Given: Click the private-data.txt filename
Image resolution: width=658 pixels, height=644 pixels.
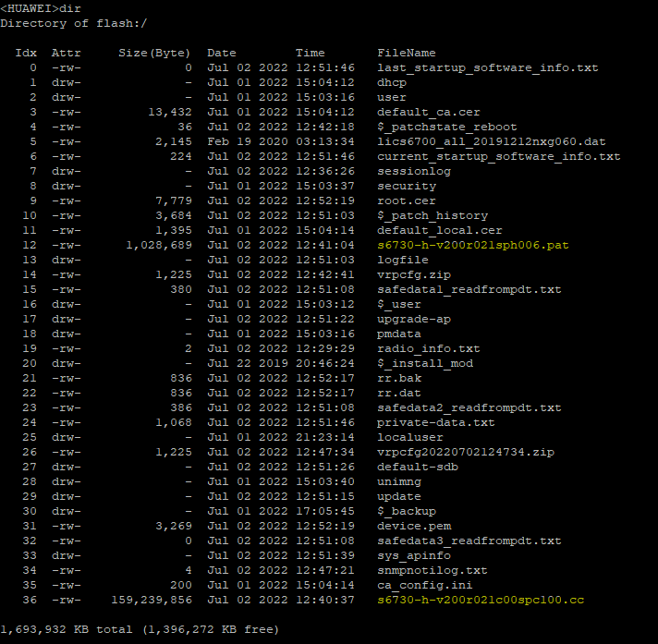Looking at the screenshot, I should click(x=436, y=422).
